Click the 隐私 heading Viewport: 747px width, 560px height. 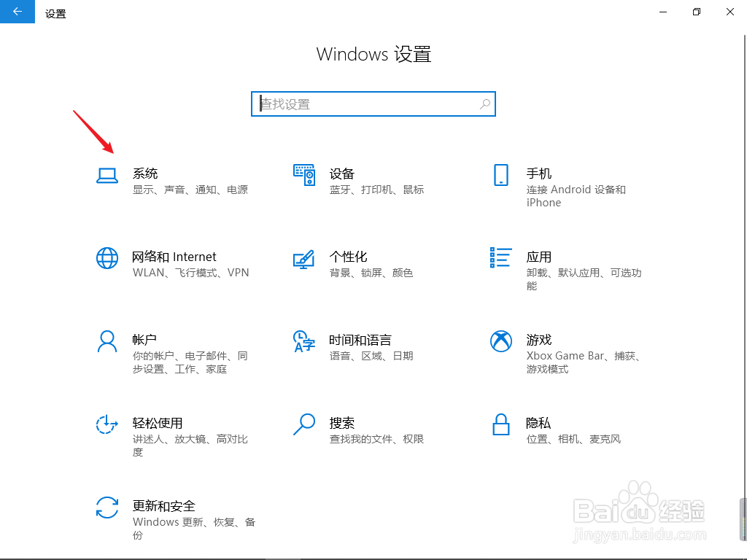(538, 423)
